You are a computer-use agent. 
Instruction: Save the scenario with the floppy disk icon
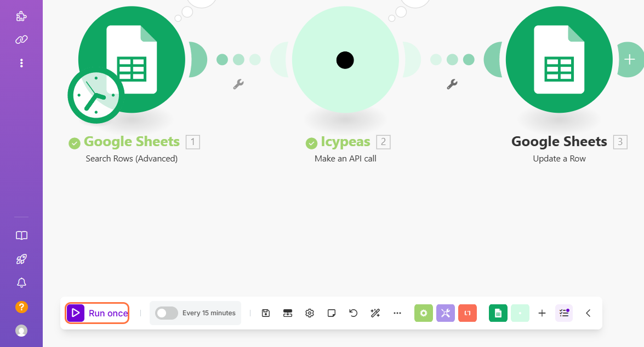tap(266, 313)
